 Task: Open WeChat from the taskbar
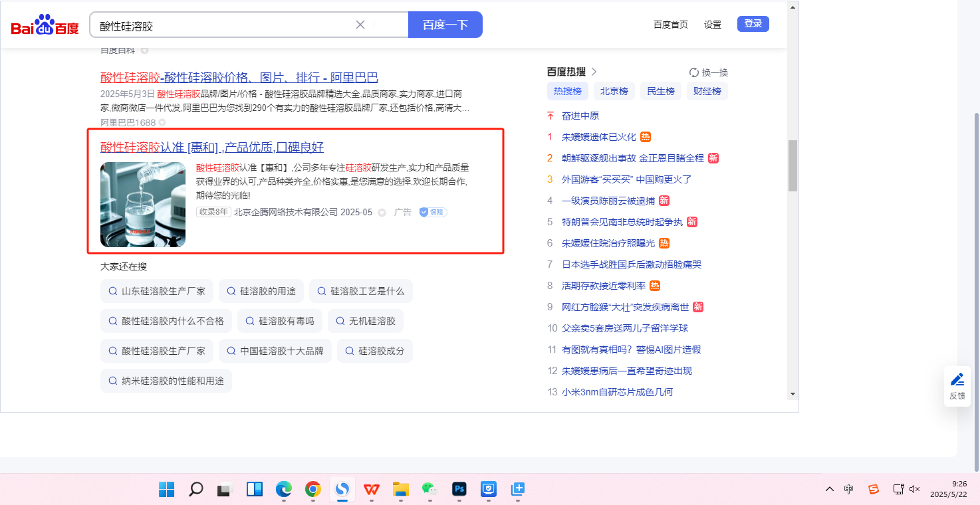(429, 490)
